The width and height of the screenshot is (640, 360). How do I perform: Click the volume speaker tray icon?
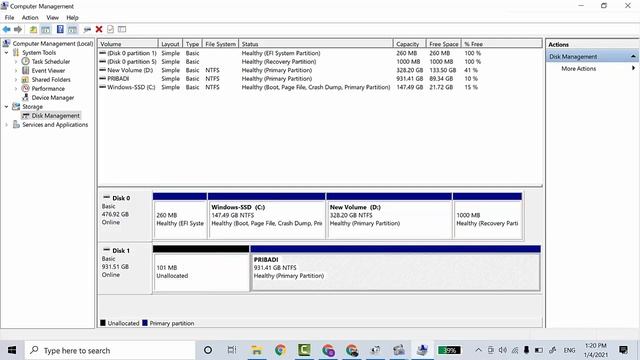pyautogui.click(x=502, y=350)
